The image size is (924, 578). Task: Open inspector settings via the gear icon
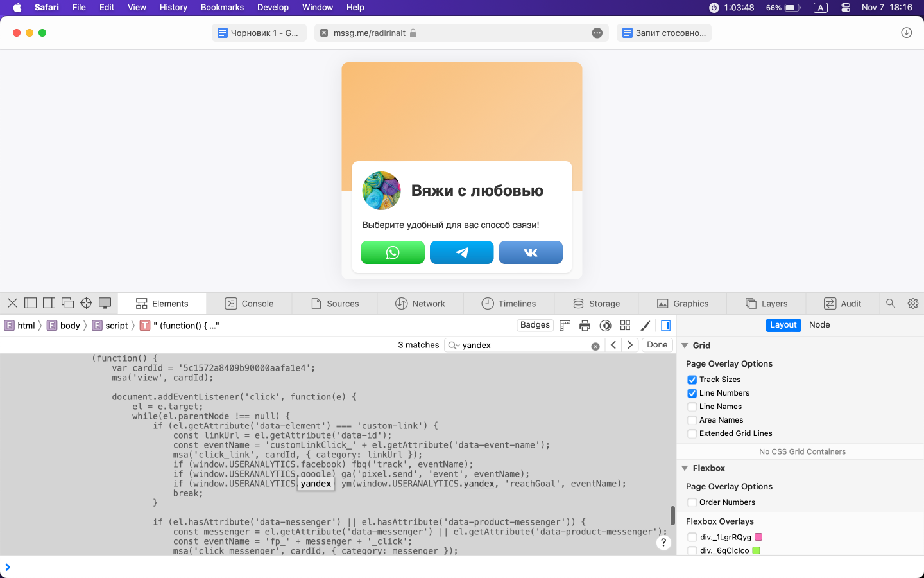click(913, 303)
